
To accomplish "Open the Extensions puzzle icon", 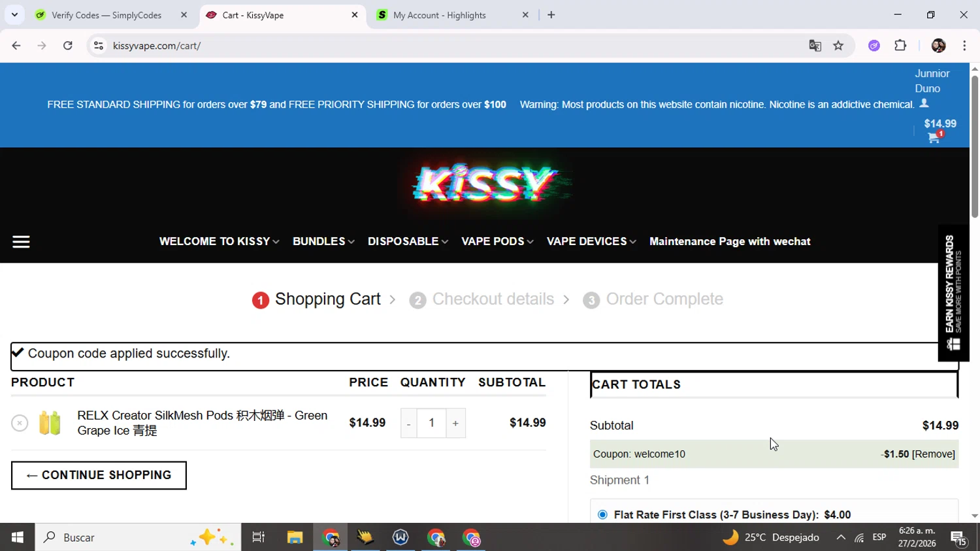I will pos(900,46).
